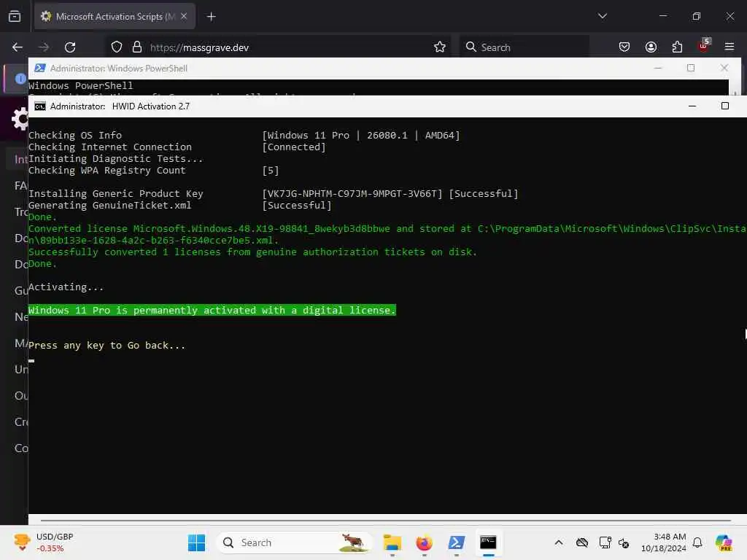Open Firefox account icon
This screenshot has height=560, width=747.
(x=651, y=47)
